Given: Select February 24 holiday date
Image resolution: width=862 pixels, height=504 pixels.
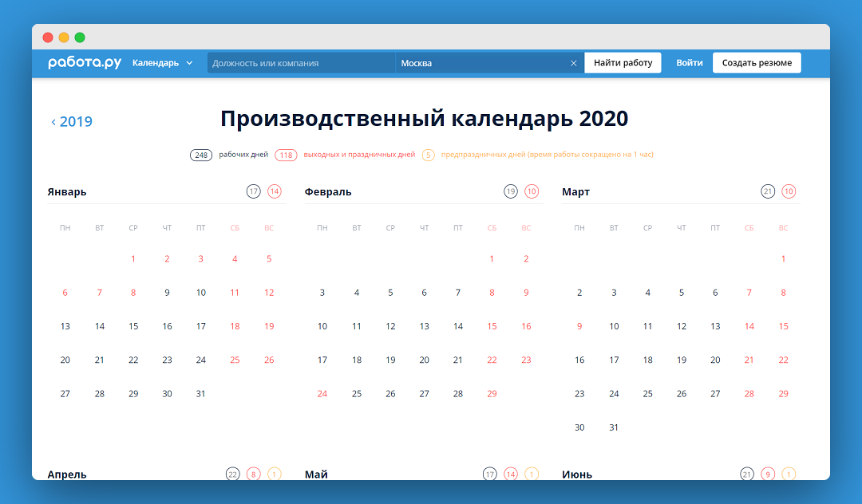Looking at the screenshot, I should click(x=322, y=394).
